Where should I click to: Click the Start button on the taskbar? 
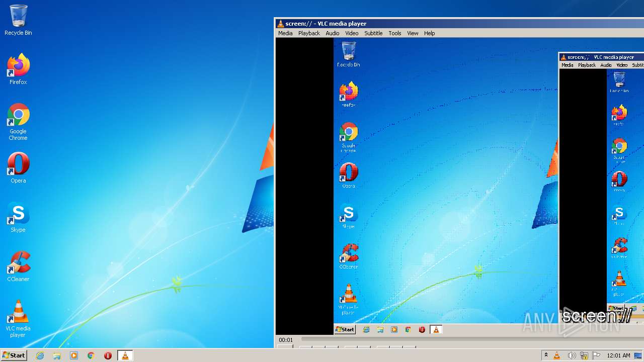tap(14, 355)
